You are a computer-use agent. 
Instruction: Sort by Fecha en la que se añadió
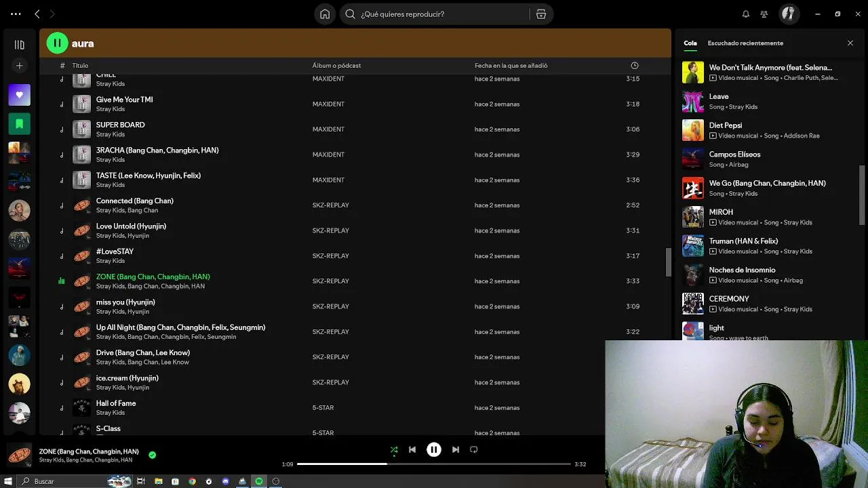coord(511,66)
